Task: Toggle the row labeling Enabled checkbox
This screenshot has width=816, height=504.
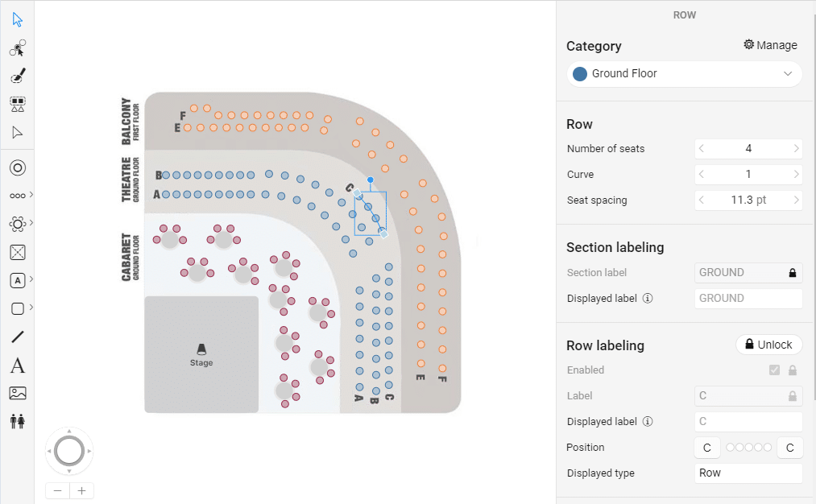Action: click(774, 370)
